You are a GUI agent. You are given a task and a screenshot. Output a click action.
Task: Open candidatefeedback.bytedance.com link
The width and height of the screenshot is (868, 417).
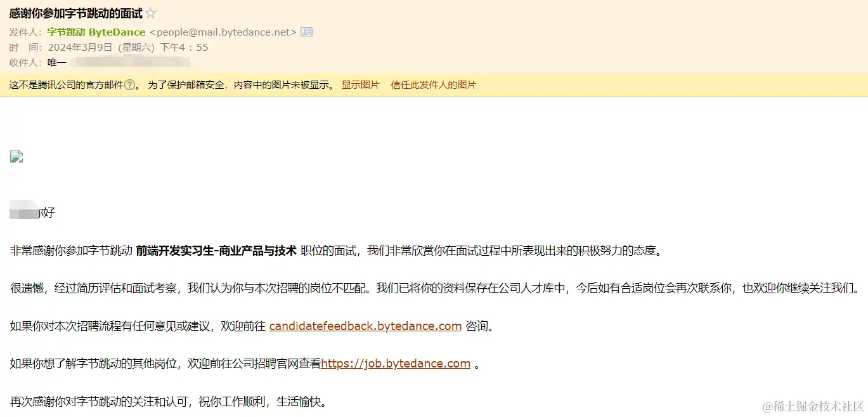coord(365,326)
